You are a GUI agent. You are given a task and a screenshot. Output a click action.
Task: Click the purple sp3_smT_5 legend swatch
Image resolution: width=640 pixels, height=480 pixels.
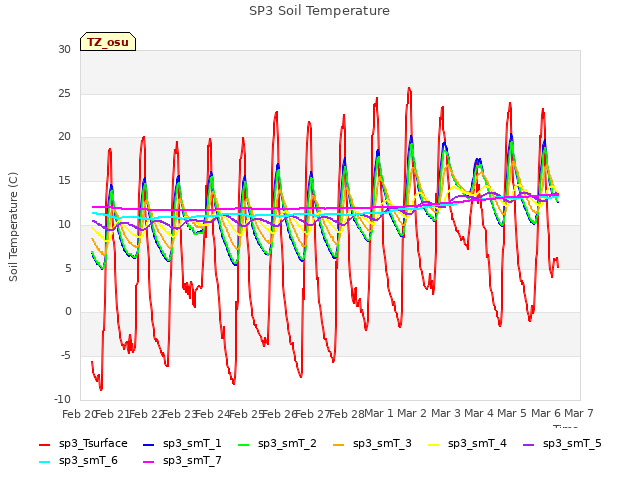click(x=529, y=444)
